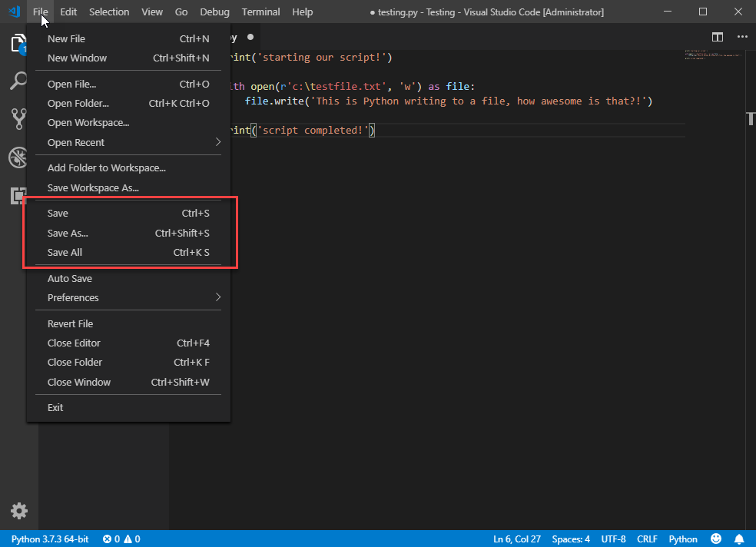Choose New File from File menu
Image resolution: width=756 pixels, height=547 pixels.
tap(128, 38)
